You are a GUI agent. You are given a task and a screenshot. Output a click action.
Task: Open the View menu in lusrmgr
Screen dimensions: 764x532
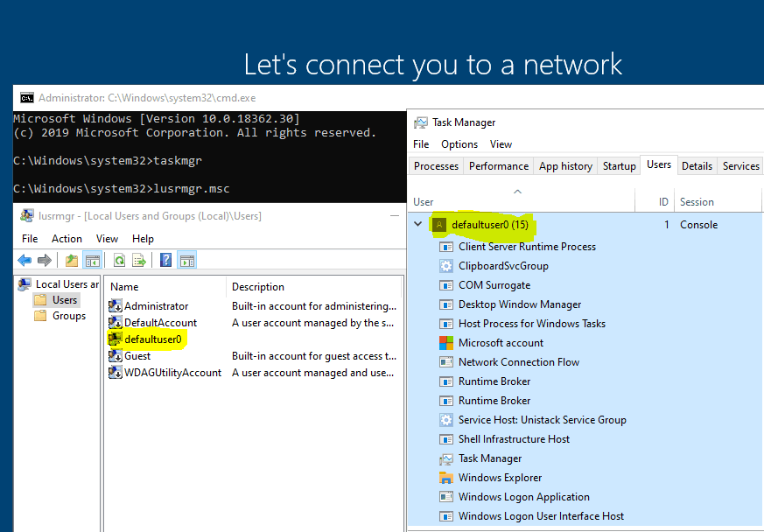(x=107, y=239)
